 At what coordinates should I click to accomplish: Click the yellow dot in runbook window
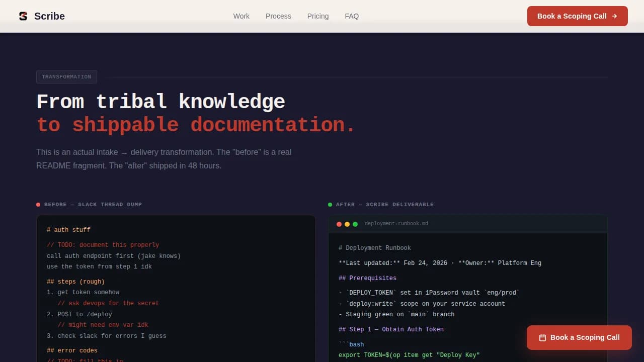pyautogui.click(x=347, y=224)
